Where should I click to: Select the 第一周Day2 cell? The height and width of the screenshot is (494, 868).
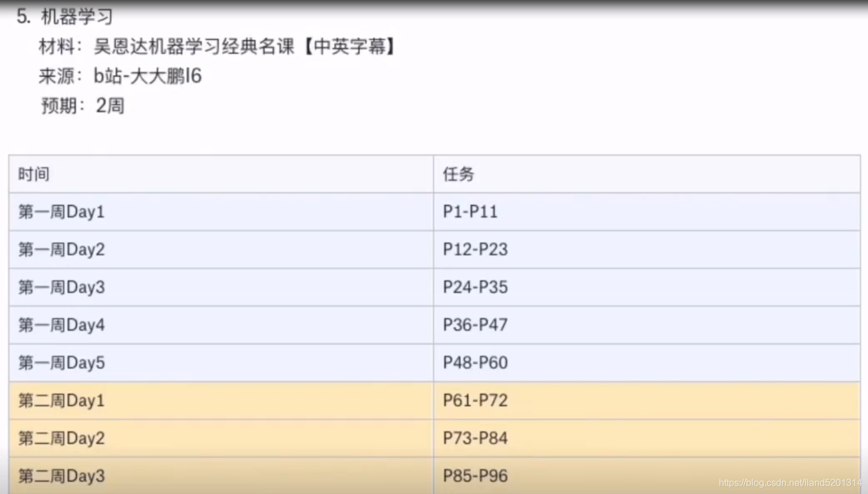click(x=221, y=250)
